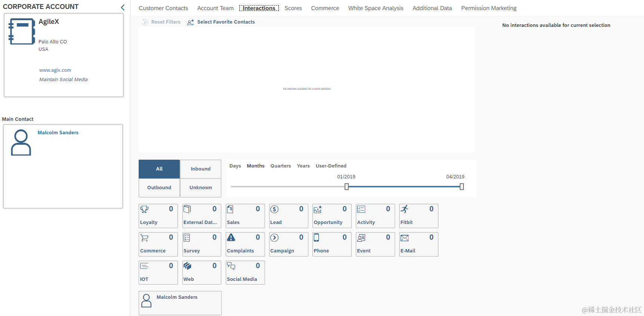Open the www.agix.com link
Screen dimensions: 644x316
[55, 70]
